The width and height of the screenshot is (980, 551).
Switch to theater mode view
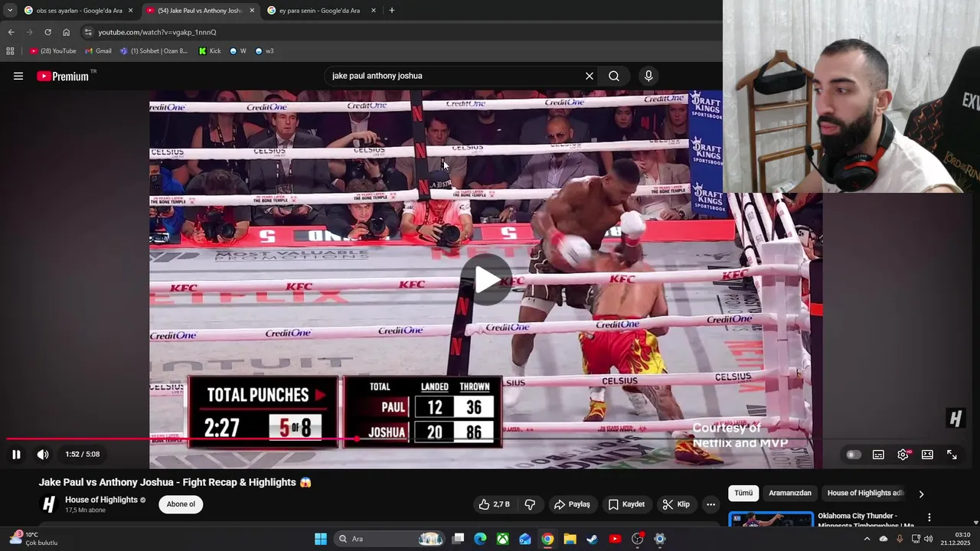(x=927, y=455)
